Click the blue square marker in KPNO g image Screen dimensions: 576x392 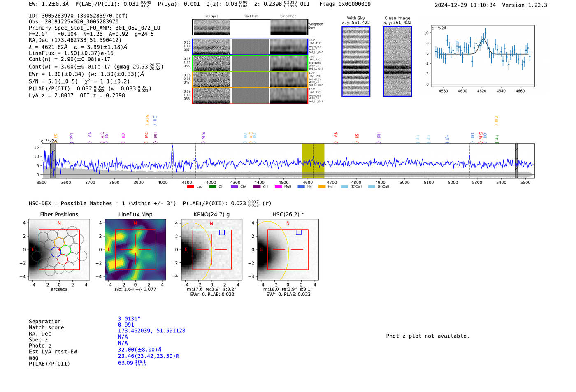click(x=222, y=232)
